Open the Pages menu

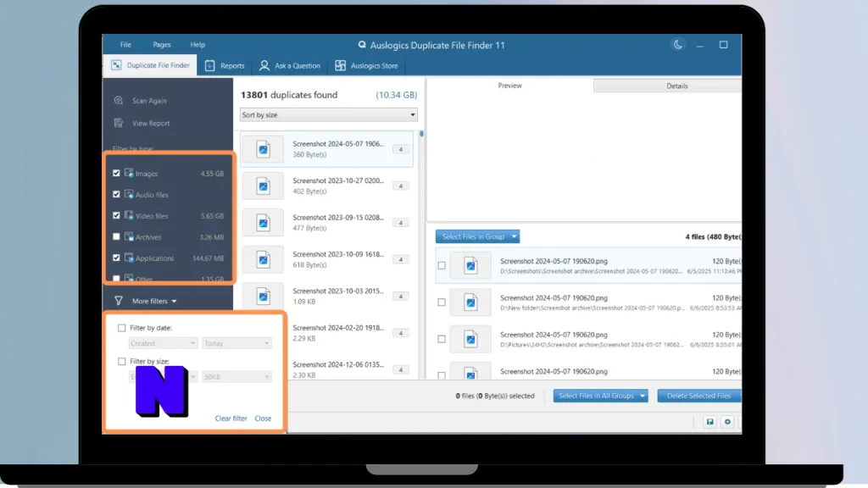tap(162, 45)
